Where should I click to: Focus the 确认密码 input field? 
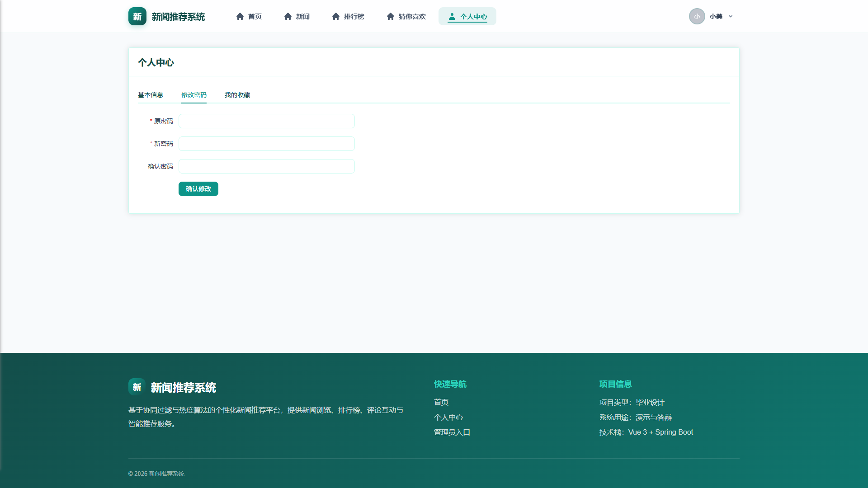click(x=267, y=166)
